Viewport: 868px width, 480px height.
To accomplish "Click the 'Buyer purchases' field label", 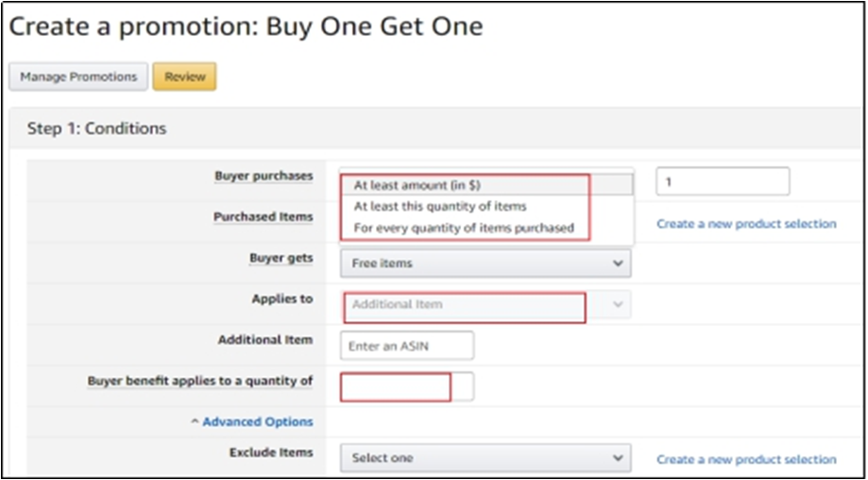I will [x=263, y=176].
